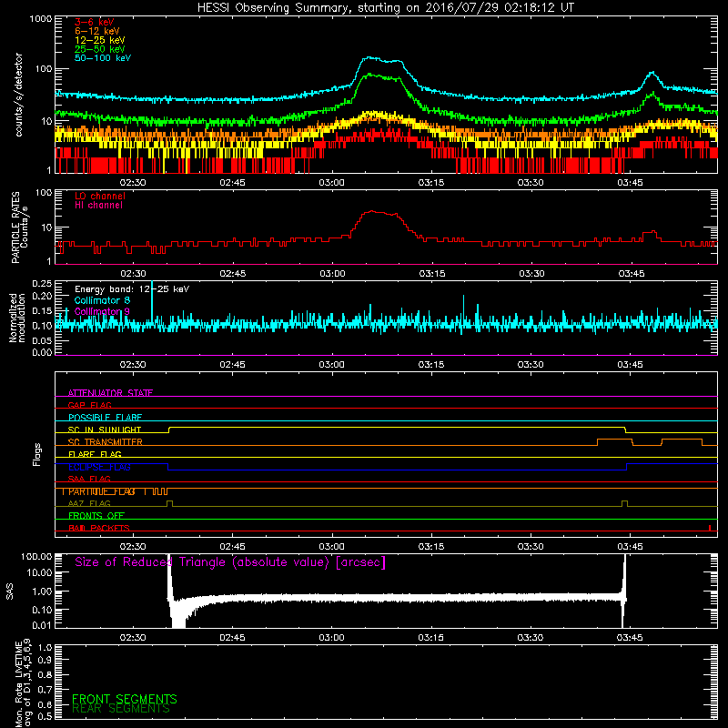Image resolution: width=728 pixels, height=728 pixels.
Task: Click the 02:30 tick label under the SAS plot
Action: 133,638
